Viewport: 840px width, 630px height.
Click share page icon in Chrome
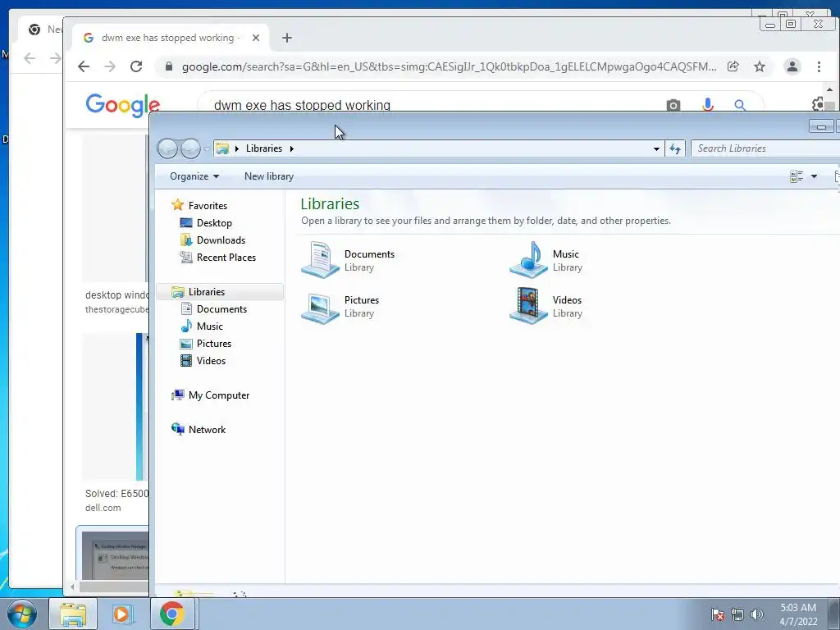pyautogui.click(x=733, y=66)
